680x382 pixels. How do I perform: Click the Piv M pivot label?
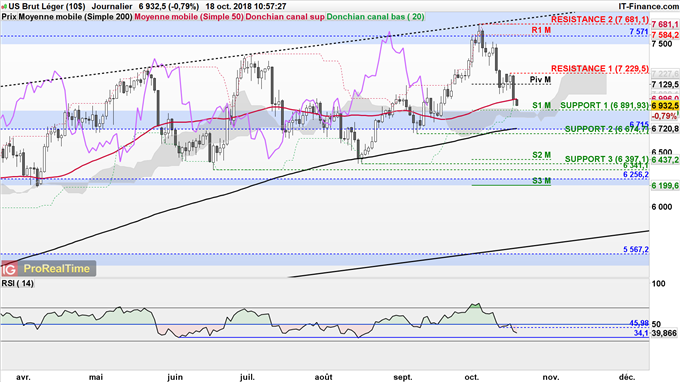[540, 80]
